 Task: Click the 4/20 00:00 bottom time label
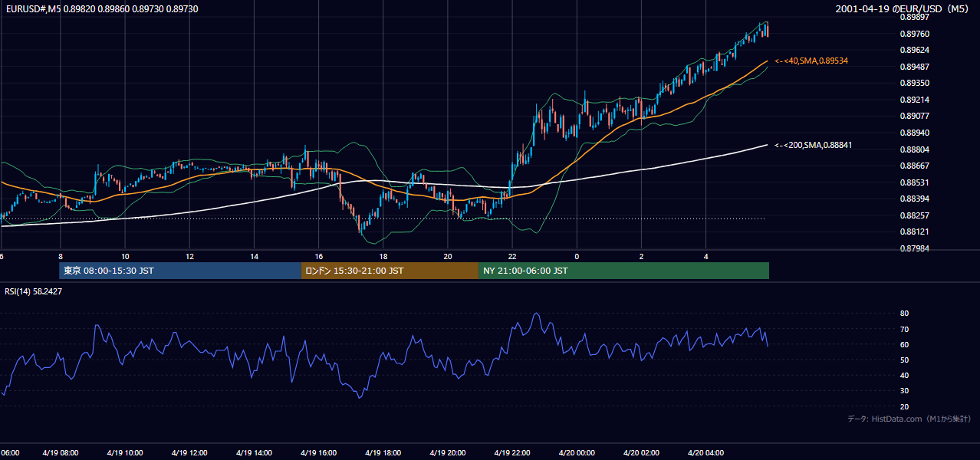click(x=577, y=452)
